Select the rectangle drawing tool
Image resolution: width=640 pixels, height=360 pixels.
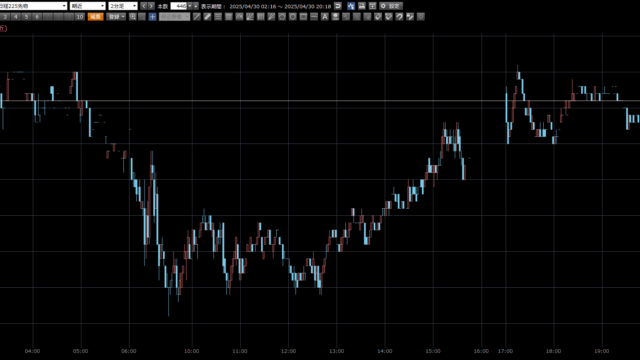coord(303,17)
